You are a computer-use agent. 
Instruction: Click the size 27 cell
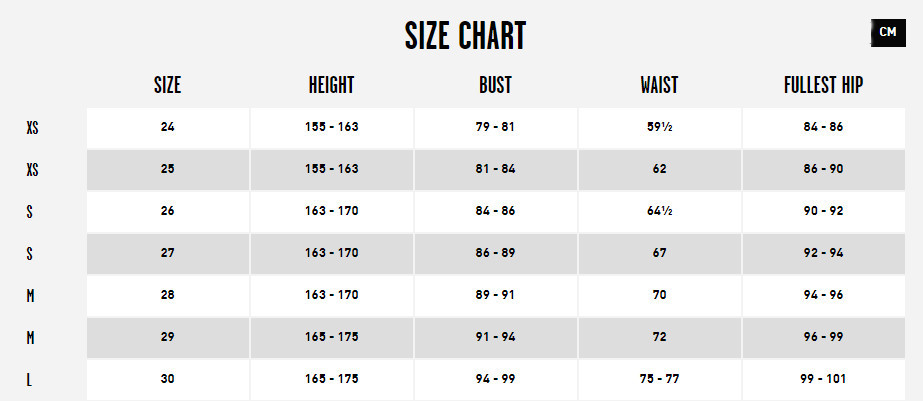[x=167, y=253]
